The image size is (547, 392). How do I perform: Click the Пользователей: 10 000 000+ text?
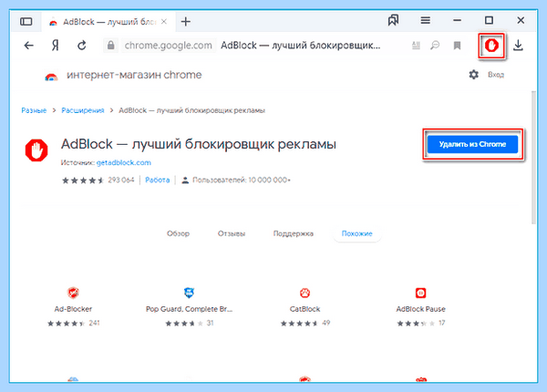[241, 181]
